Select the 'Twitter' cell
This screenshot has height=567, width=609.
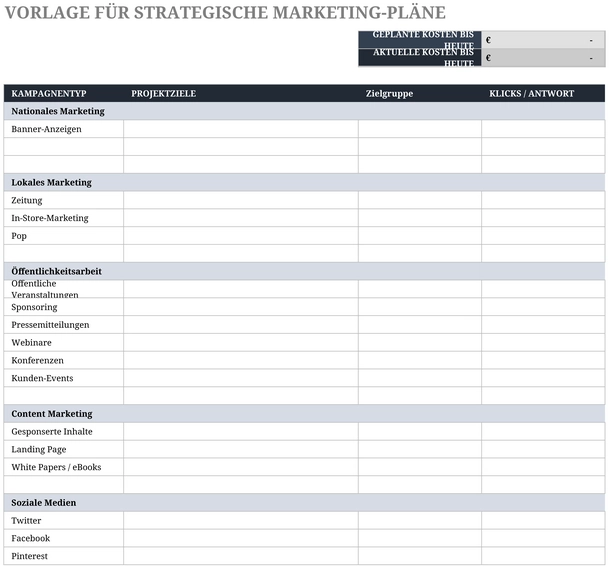pos(64,520)
